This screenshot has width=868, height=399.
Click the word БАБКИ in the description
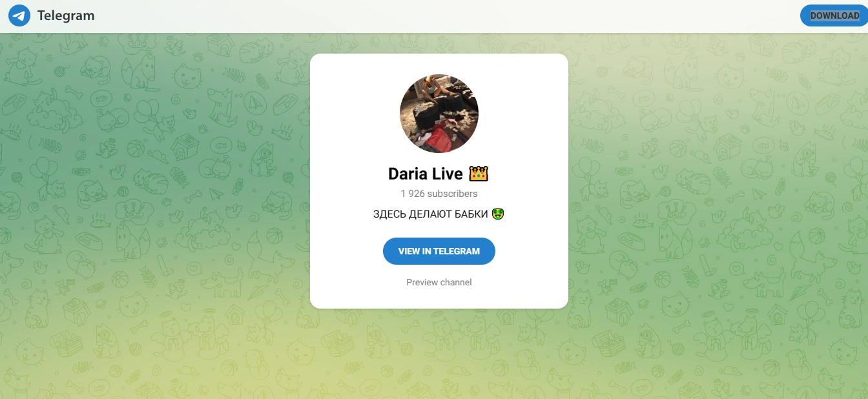click(470, 214)
